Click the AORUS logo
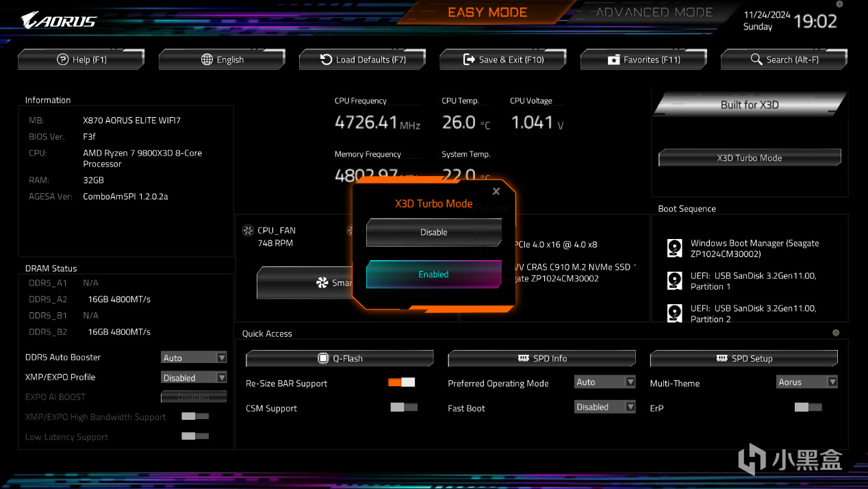The width and height of the screenshot is (868, 489). point(59,21)
